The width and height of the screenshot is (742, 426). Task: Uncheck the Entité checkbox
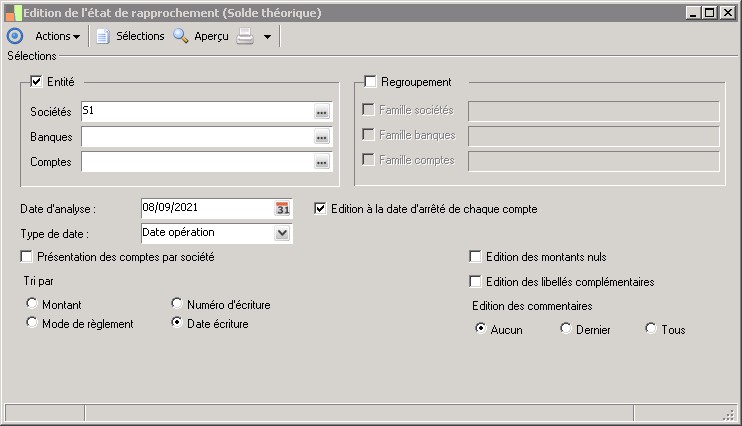[38, 82]
